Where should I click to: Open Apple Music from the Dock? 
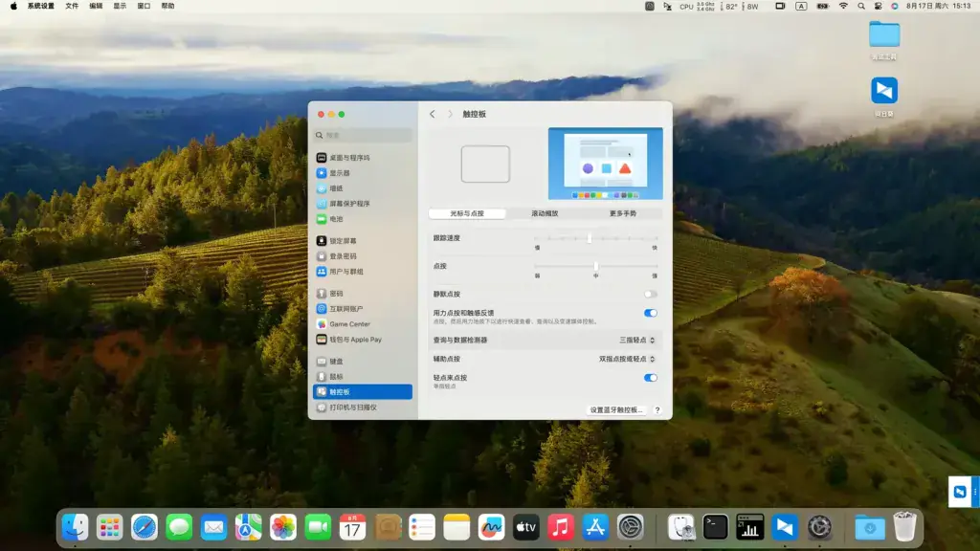561,528
